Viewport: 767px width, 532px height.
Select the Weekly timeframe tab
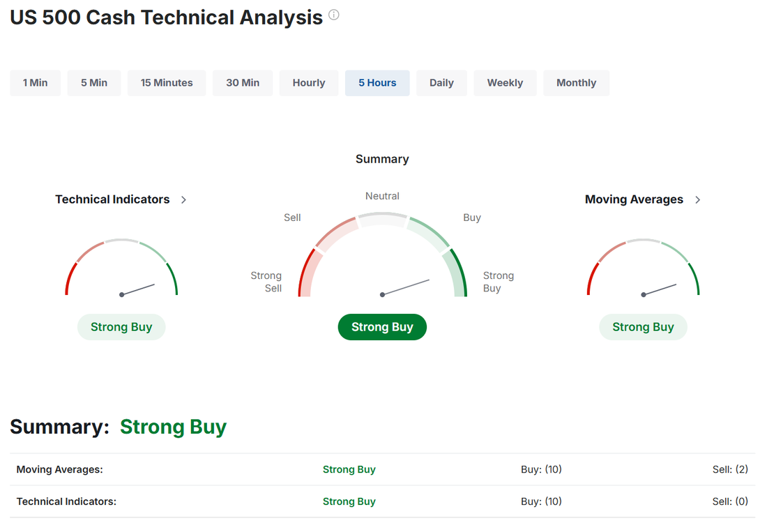505,83
